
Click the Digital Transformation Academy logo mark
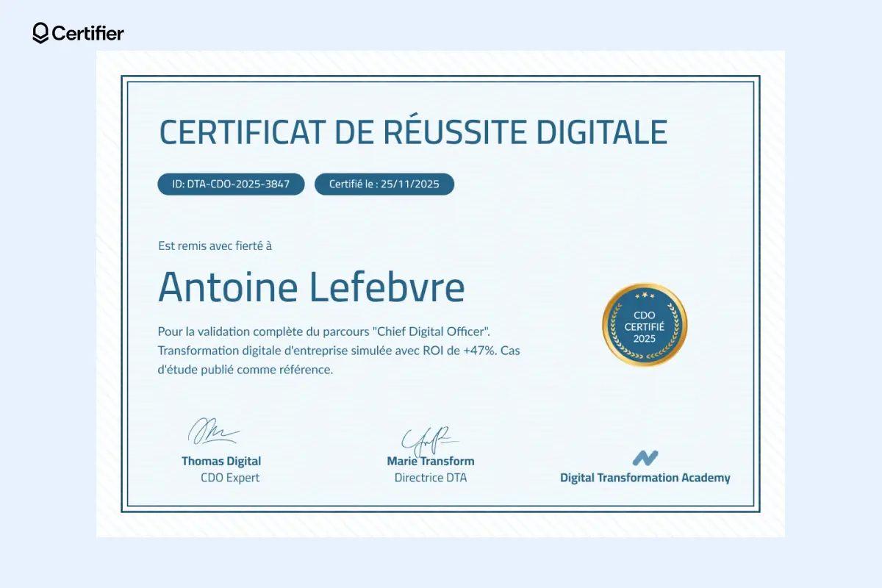pos(645,457)
